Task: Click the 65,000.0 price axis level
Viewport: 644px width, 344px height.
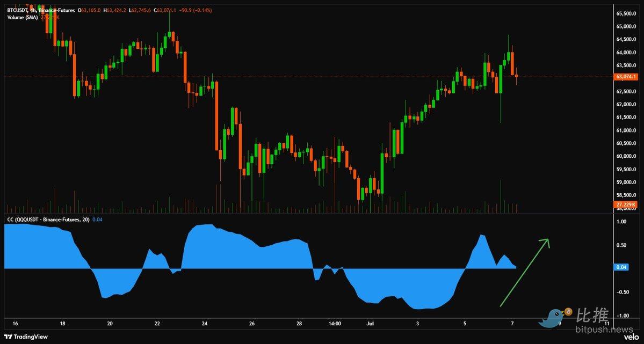Action: click(x=626, y=27)
